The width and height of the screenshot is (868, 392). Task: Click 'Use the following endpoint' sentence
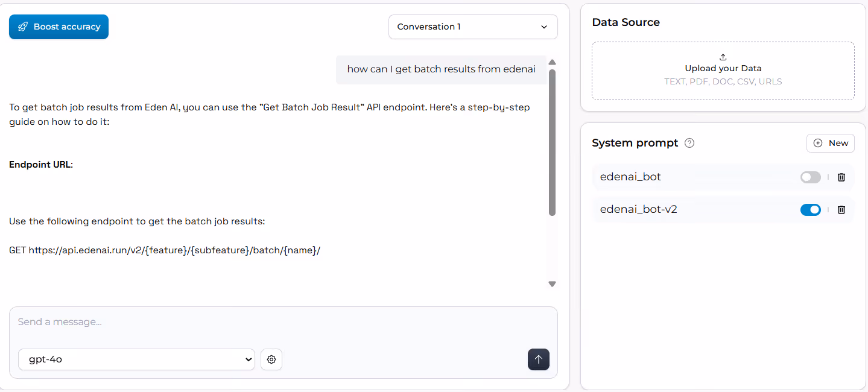pos(137,221)
